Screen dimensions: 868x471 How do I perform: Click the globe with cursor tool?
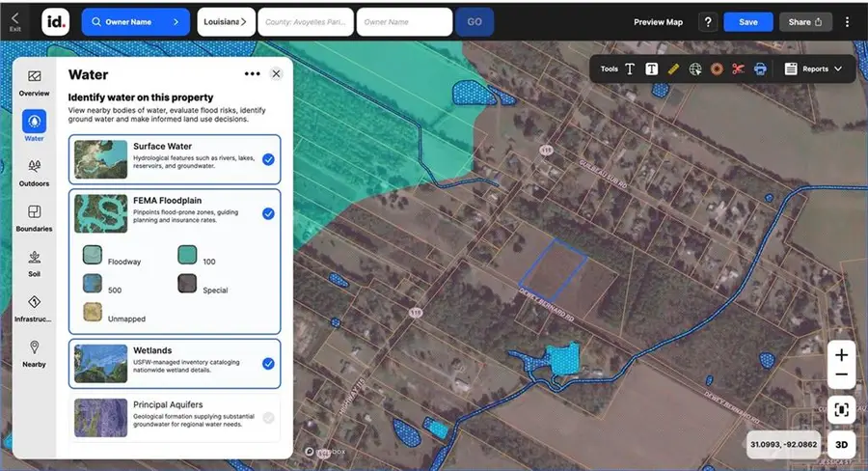[695, 69]
